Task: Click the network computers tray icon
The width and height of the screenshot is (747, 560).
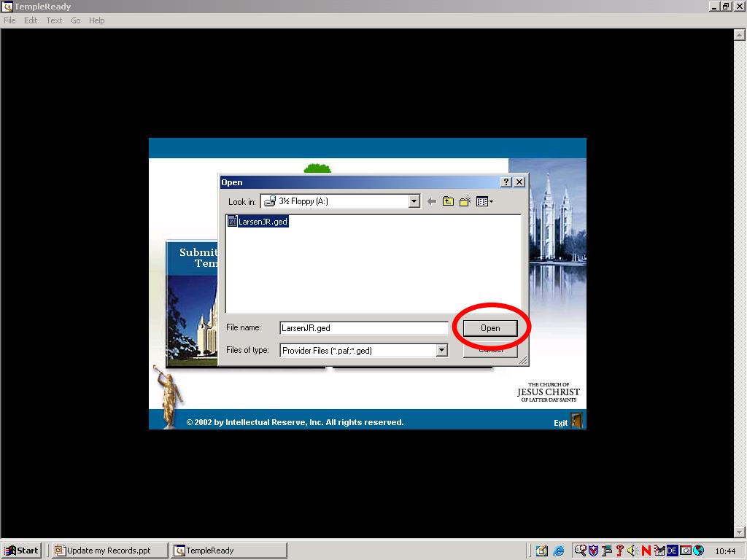Action: [x=606, y=551]
